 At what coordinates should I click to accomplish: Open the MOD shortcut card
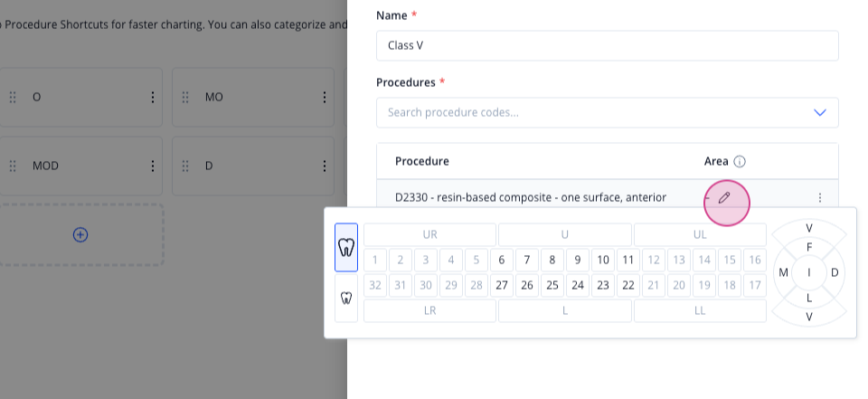[x=80, y=166]
